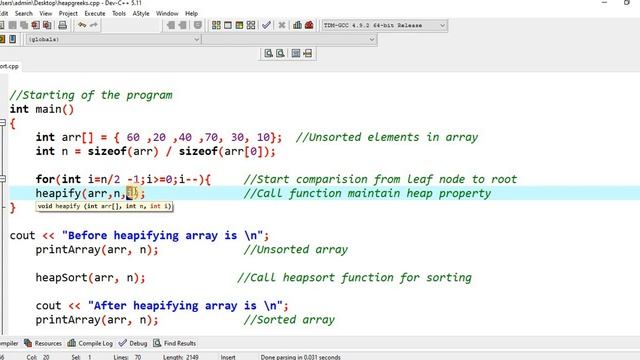Click the array initializer line with 60, 20, 40
The image size is (640, 360).
tap(159, 137)
